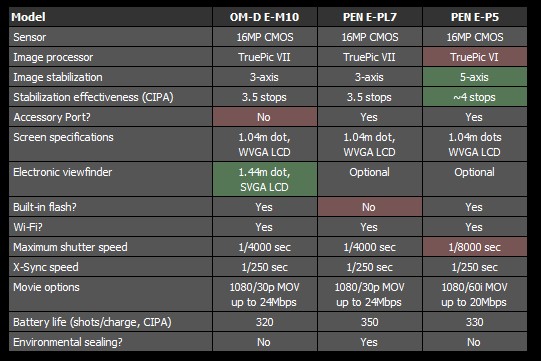This screenshot has height=361, width=541.
Task: Click the E-PL7 Optional viewfinder cell
Action: pos(370,179)
